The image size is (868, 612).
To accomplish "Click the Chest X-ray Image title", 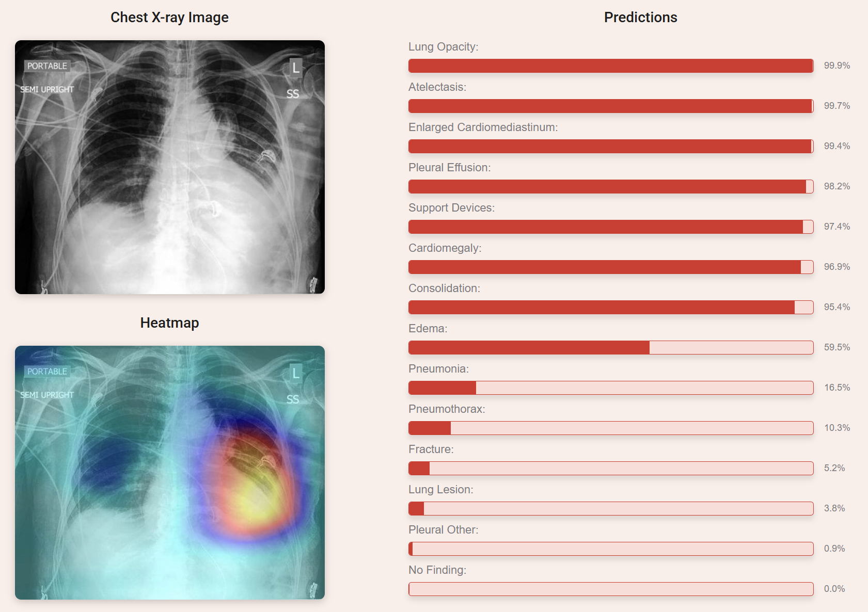I will (169, 18).
